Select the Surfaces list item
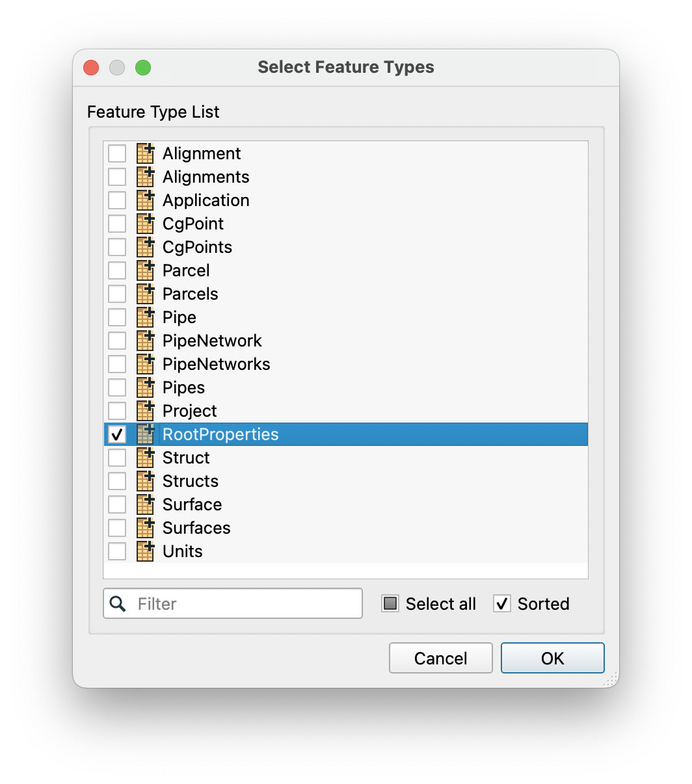This screenshot has height=784, width=692. click(x=346, y=528)
